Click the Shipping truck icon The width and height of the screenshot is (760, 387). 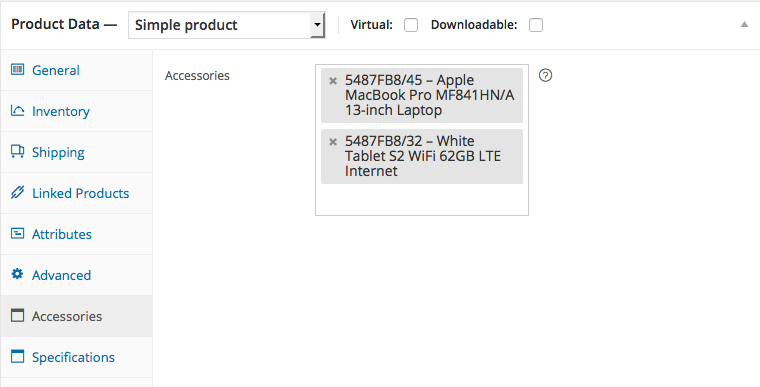(x=17, y=151)
